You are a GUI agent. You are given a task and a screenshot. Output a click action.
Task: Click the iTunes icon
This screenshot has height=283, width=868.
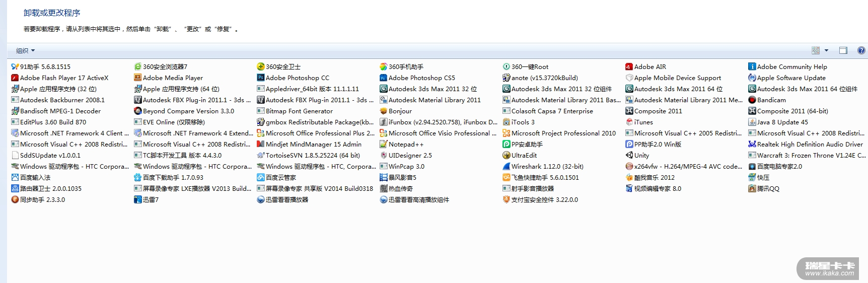point(629,122)
